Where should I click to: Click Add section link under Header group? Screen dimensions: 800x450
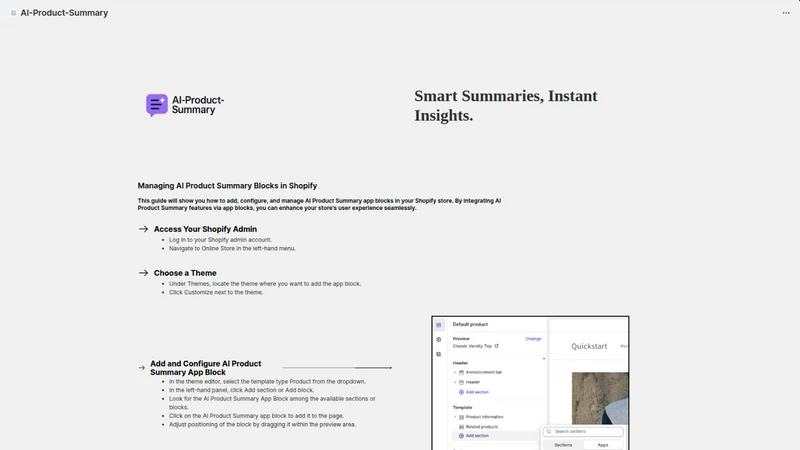coord(477,392)
